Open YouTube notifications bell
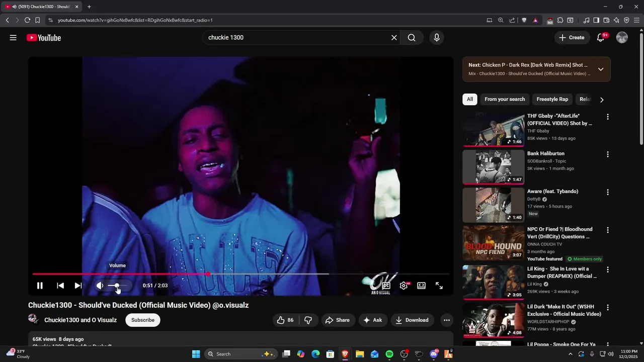The width and height of the screenshot is (644, 362). 600,38
